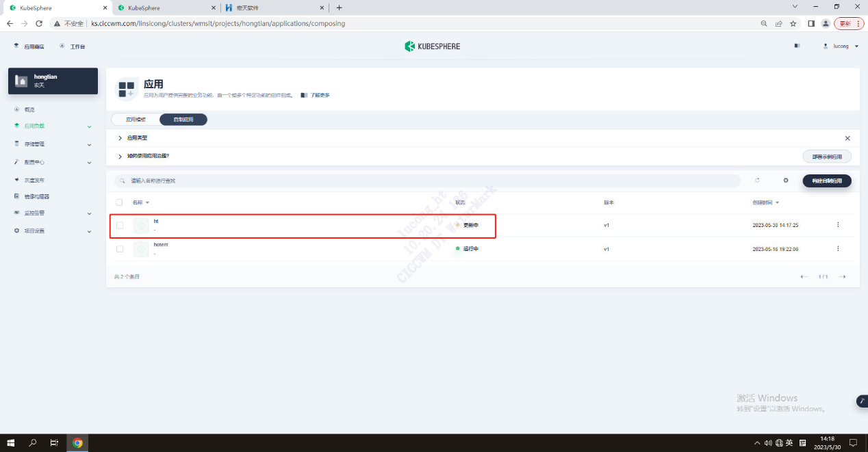
Task: Tick the checkbox for ht row
Action: (x=120, y=225)
